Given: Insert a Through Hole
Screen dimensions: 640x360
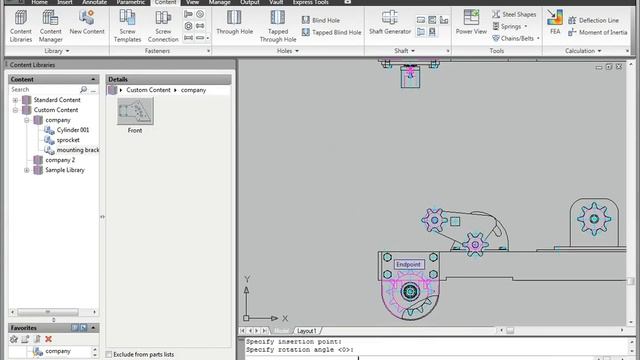Looking at the screenshot, I should [x=234, y=23].
